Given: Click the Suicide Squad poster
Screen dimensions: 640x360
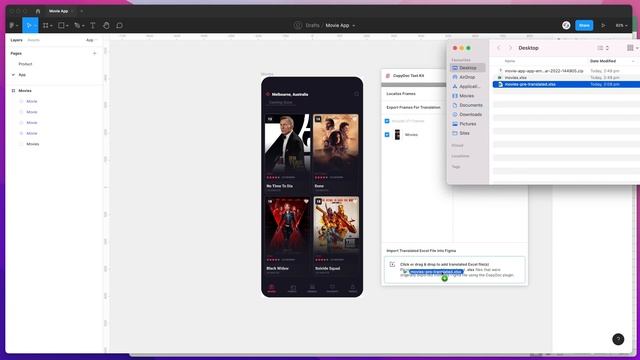Looking at the screenshot, I should pyautogui.click(x=336, y=225).
